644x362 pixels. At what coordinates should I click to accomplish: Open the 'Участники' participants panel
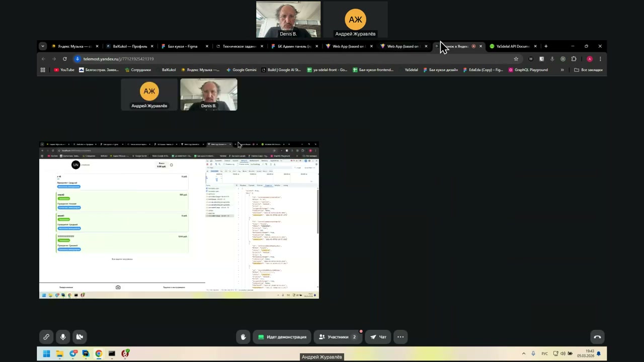(x=338, y=337)
